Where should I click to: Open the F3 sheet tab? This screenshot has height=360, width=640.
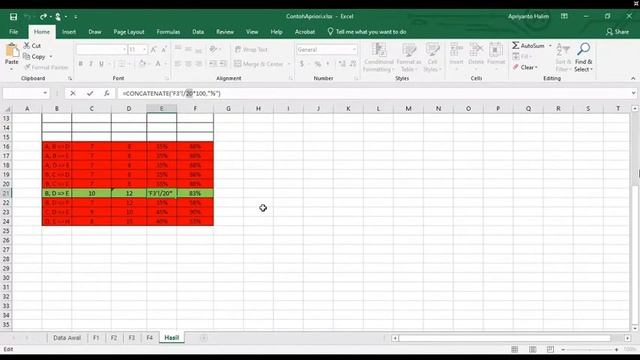(x=131, y=338)
